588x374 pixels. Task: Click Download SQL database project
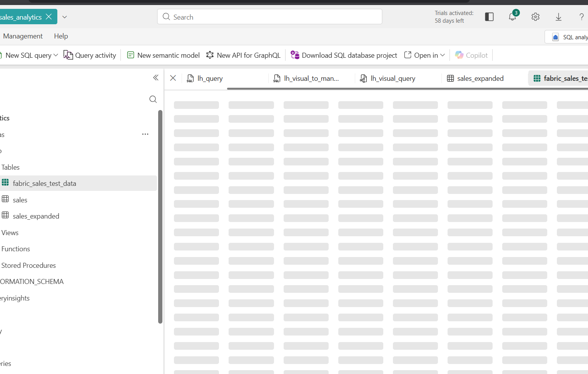tap(344, 55)
